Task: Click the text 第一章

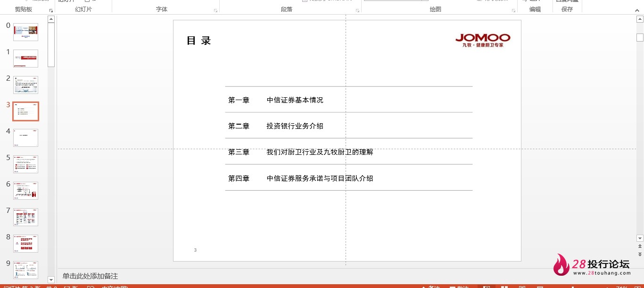Action: point(239,100)
